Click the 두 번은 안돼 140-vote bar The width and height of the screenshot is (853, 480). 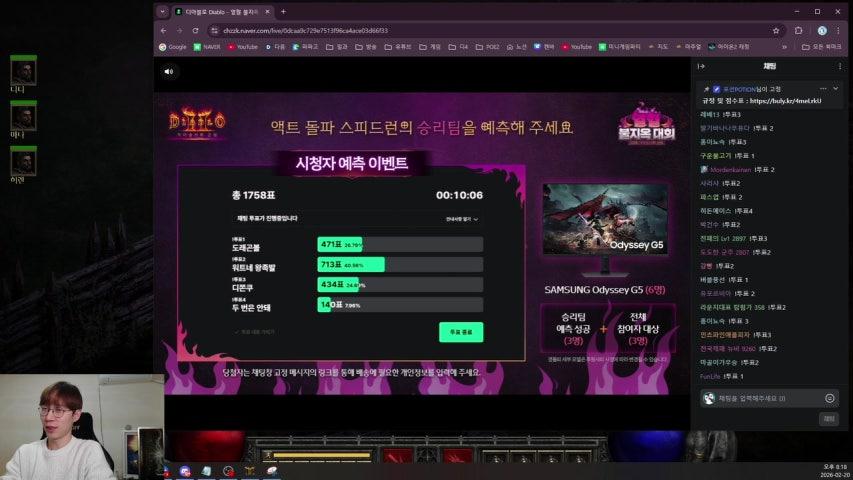[400, 305]
